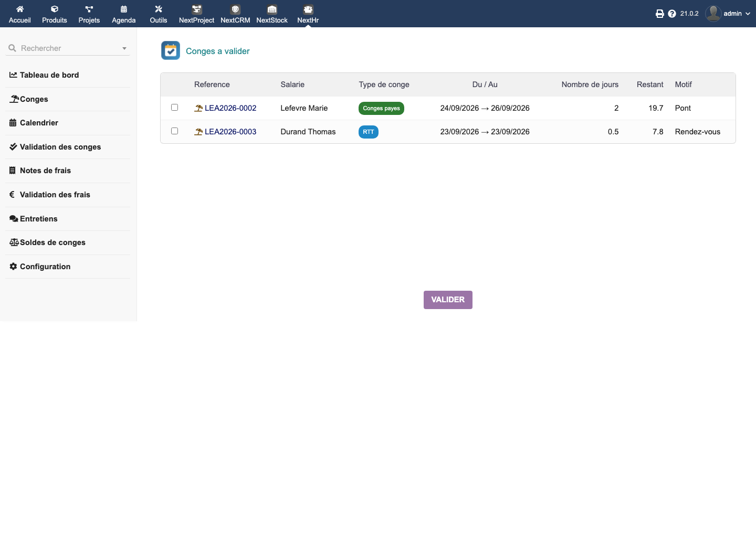Click the VALIDER button
The width and height of the screenshot is (756, 551).
tap(448, 300)
